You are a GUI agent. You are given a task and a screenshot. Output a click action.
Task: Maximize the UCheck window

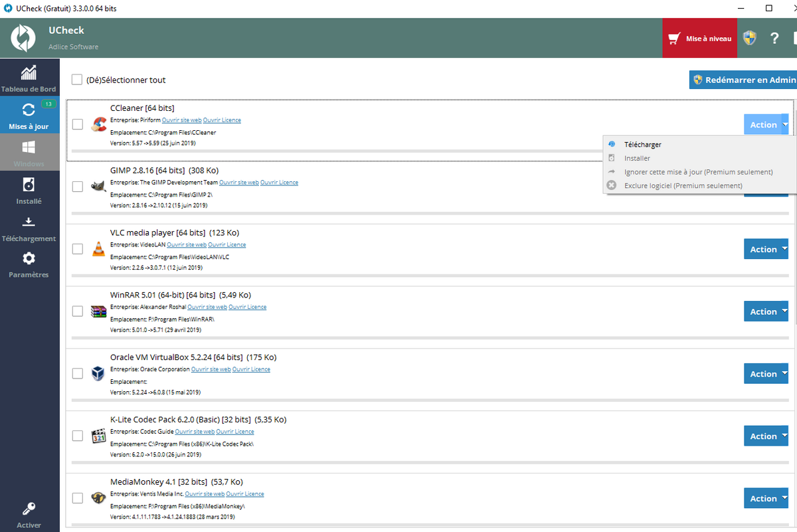tap(768, 8)
